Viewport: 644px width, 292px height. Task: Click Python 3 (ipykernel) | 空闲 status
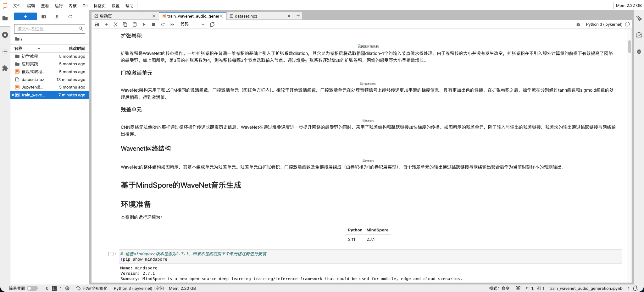pyautogui.click(x=139, y=288)
